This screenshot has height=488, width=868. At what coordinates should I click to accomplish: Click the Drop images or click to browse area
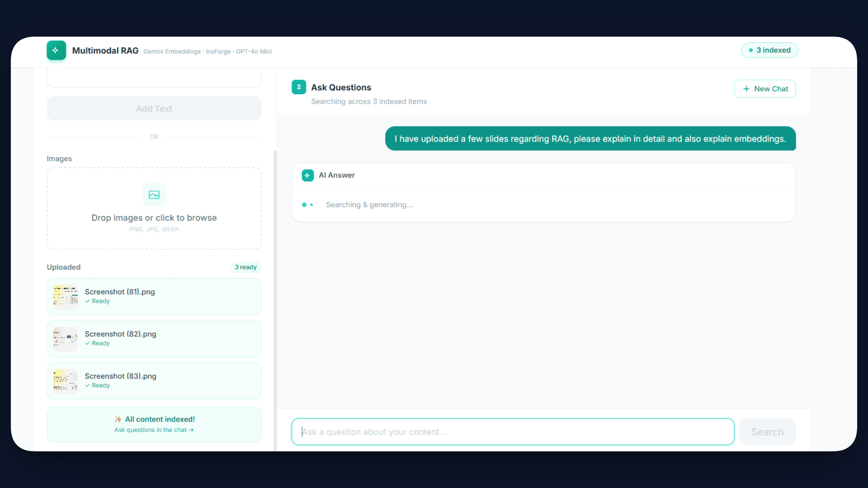[154, 217]
